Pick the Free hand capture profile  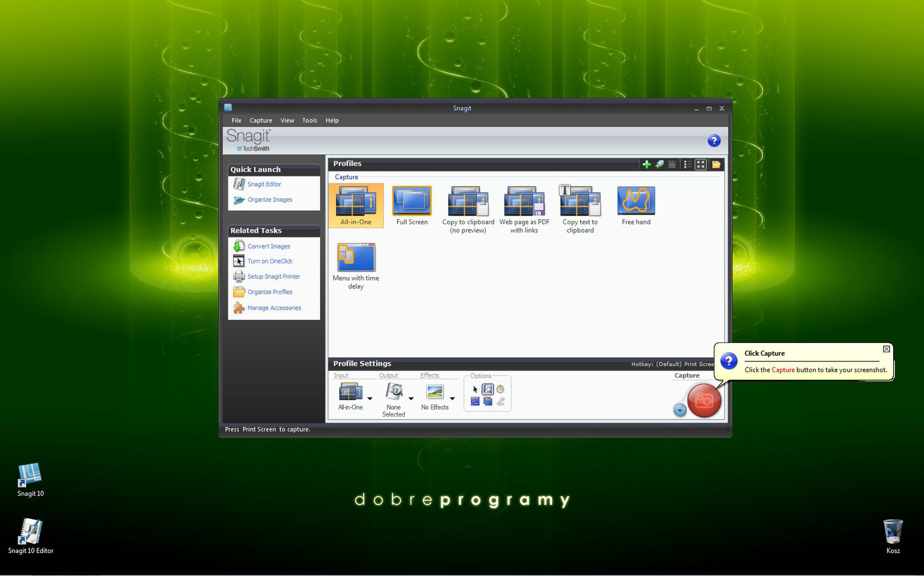point(636,205)
